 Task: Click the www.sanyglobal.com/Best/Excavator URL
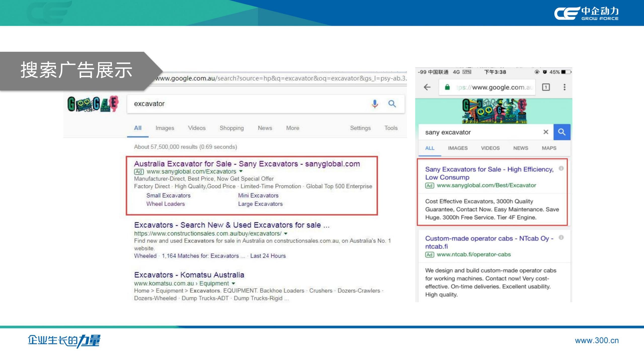pos(486,185)
